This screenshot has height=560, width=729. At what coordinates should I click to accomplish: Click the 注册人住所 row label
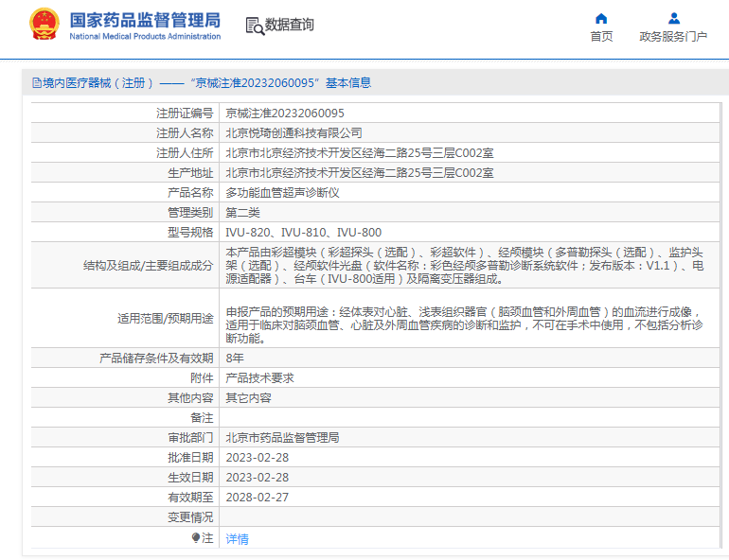(x=185, y=152)
